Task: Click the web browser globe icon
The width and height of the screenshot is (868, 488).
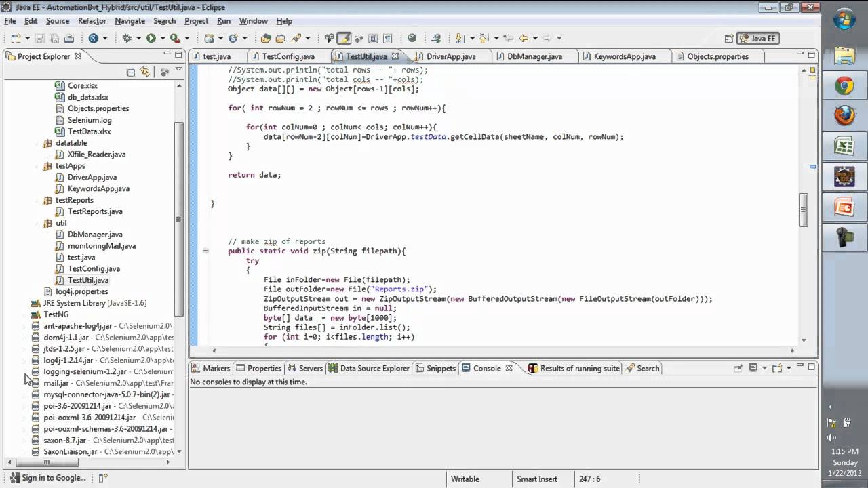Action: tap(412, 39)
